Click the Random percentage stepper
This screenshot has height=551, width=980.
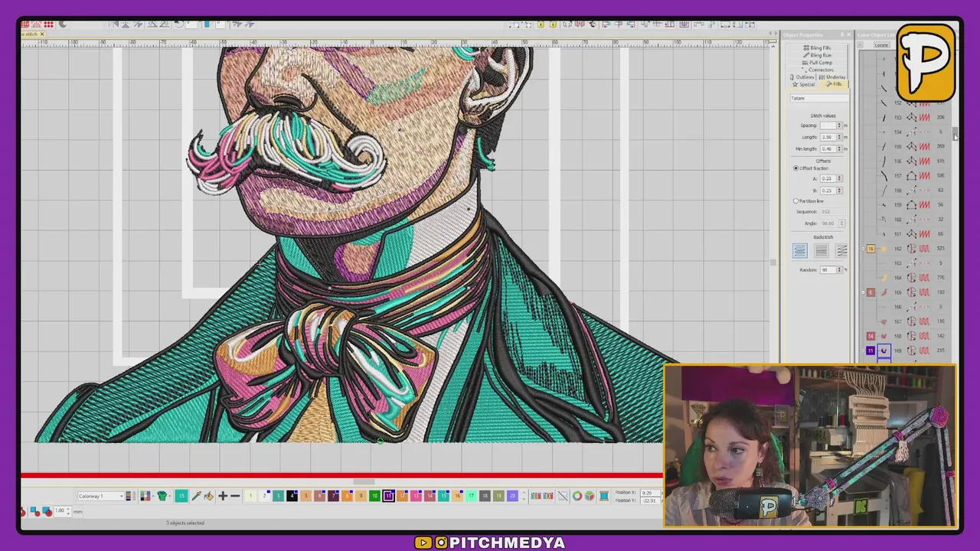click(839, 270)
